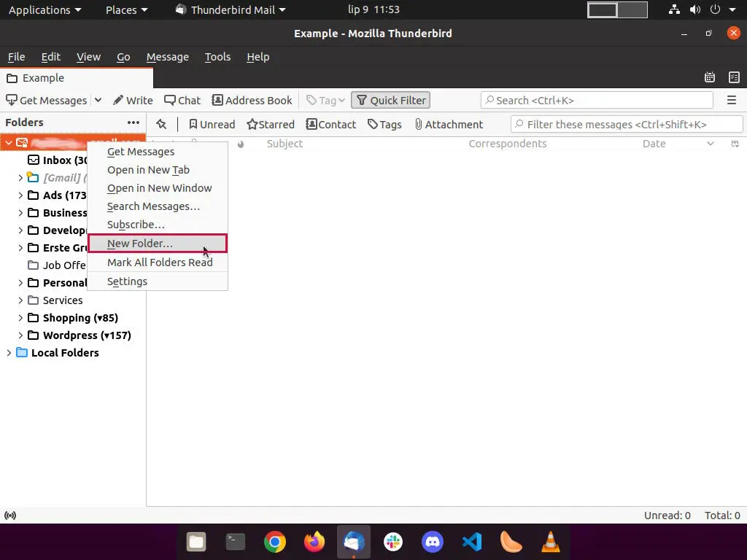Click the Get Messages toolbar button
Viewport: 747px width, 560px height.
click(46, 101)
